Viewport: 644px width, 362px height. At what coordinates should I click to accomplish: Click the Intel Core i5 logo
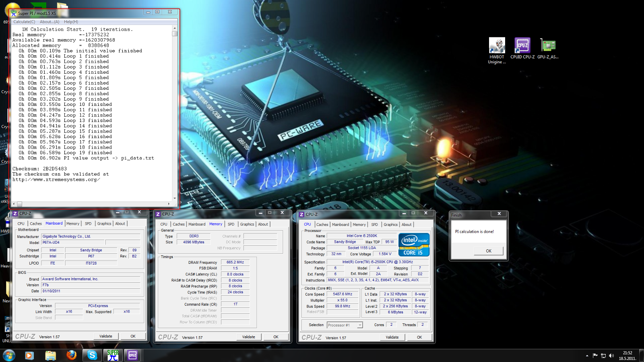click(x=414, y=244)
